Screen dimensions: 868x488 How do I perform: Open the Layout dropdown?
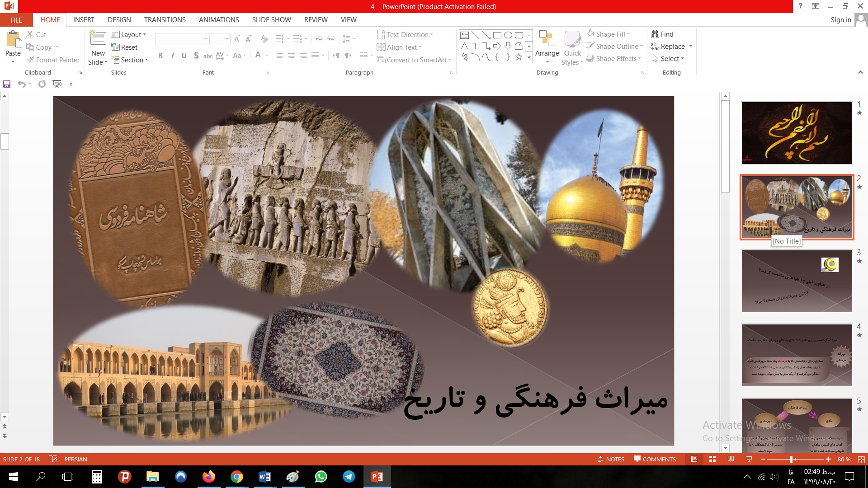tap(129, 35)
